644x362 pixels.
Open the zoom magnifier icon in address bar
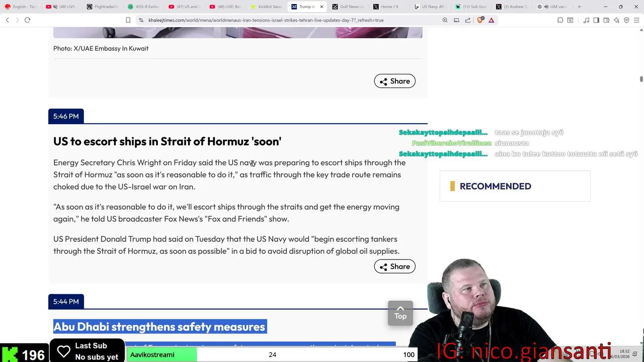coord(445,20)
